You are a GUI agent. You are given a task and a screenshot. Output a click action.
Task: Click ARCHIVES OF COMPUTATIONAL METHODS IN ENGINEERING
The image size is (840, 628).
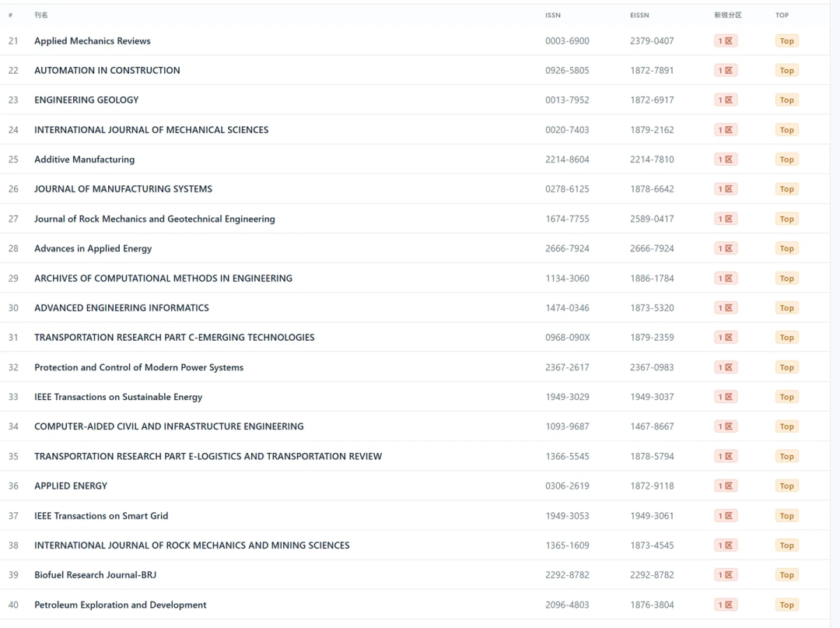tap(163, 278)
